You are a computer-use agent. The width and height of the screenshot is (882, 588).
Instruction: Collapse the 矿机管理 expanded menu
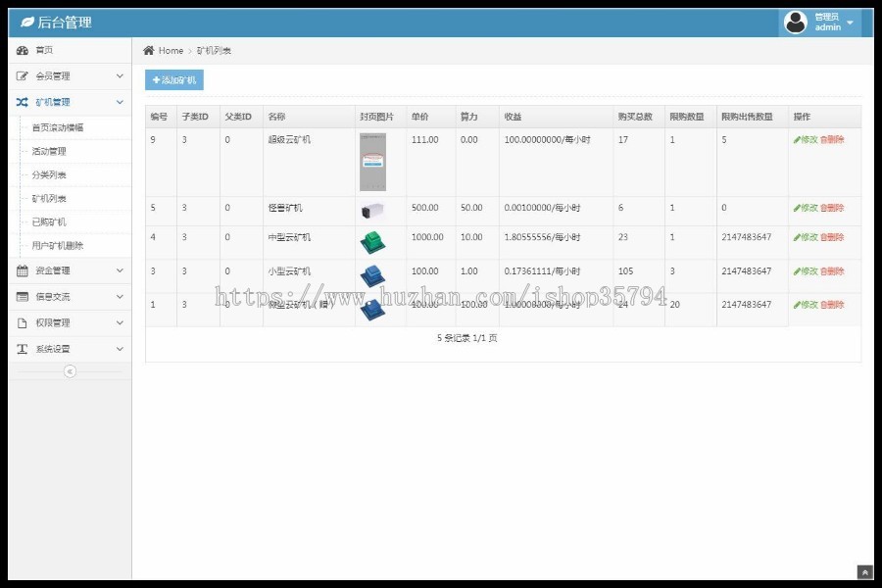click(x=120, y=102)
